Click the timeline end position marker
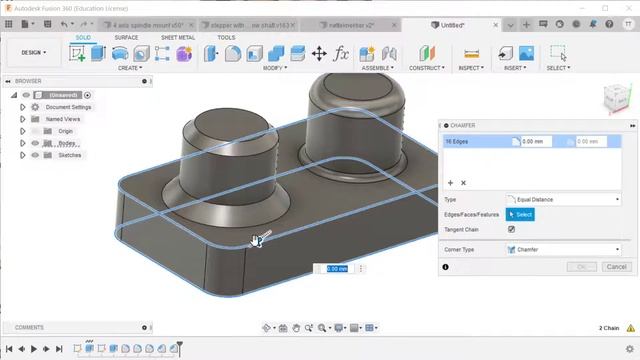The image size is (640, 360). pyautogui.click(x=180, y=348)
